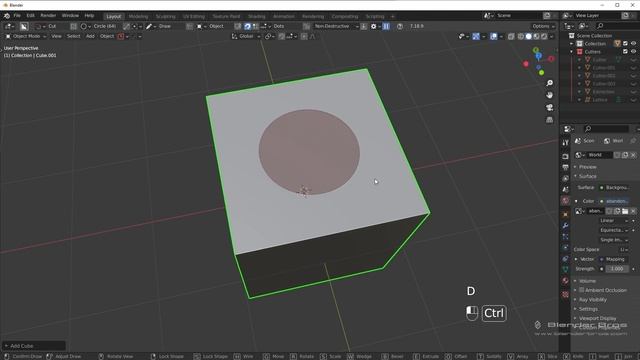Select solid viewport shading

(x=529, y=36)
